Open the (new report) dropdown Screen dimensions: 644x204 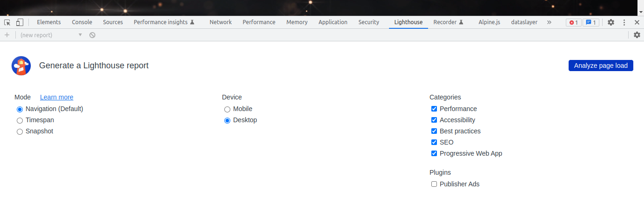[51, 35]
